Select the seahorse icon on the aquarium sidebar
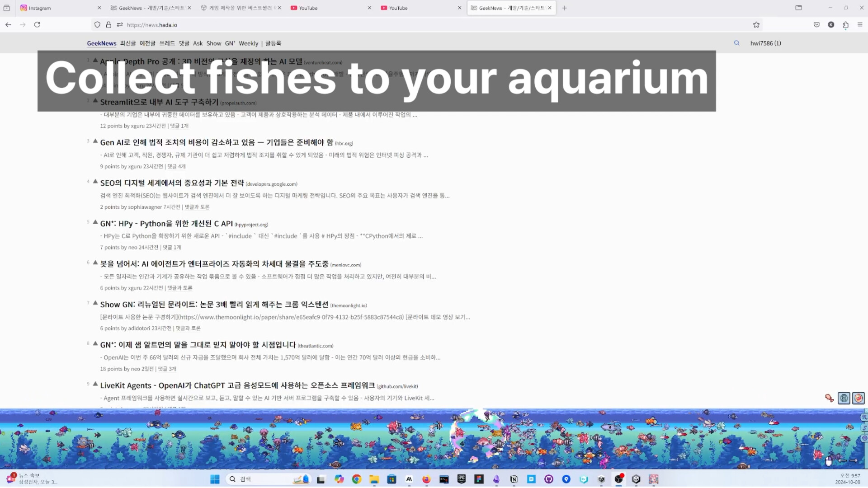The image size is (868, 488). pos(864,427)
